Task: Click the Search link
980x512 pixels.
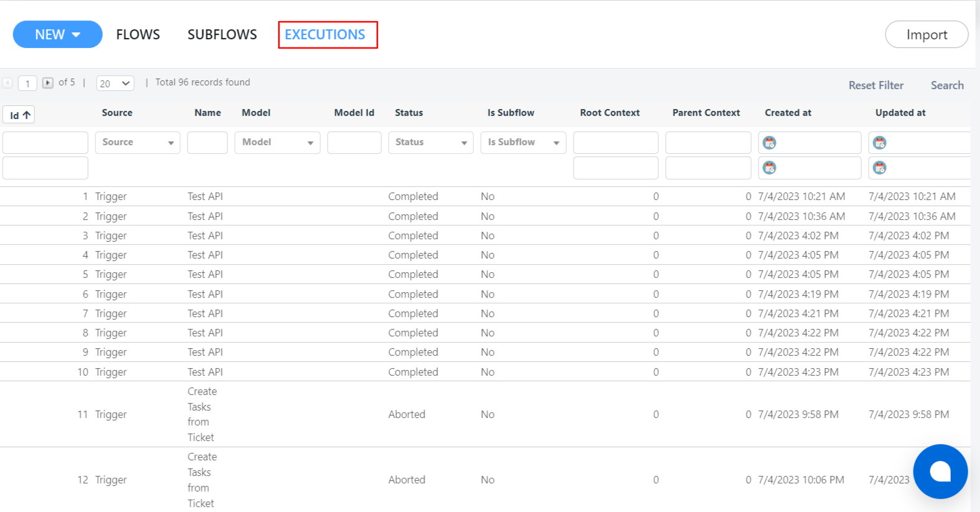Action: [947, 85]
